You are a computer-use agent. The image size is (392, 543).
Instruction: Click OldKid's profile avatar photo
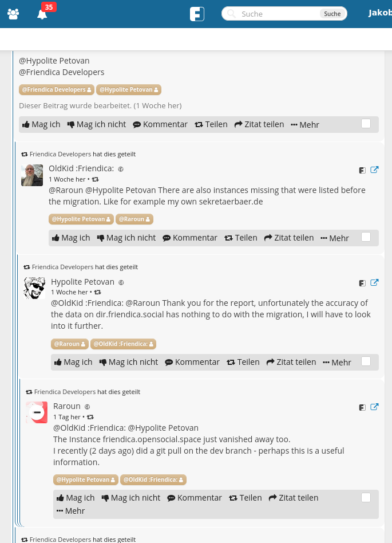click(32, 175)
